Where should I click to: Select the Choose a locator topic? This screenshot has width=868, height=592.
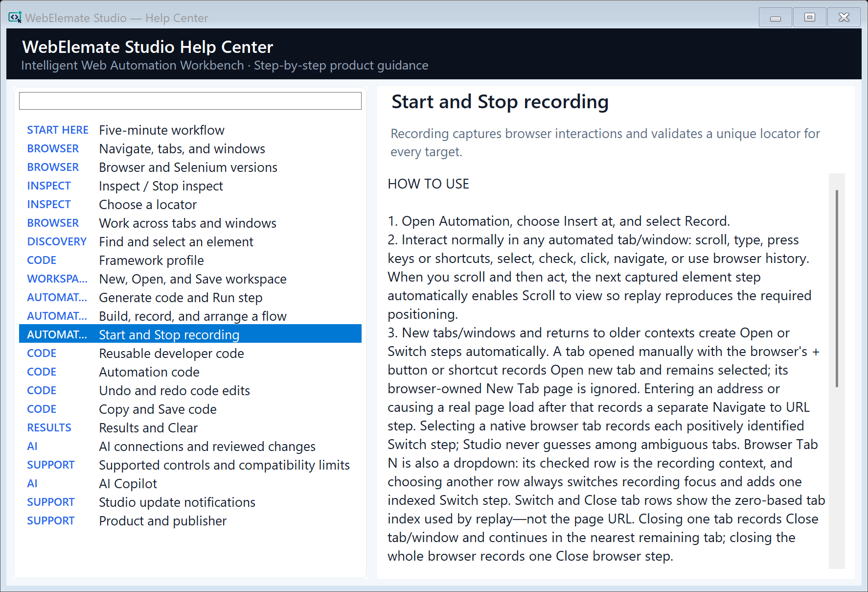(x=190, y=205)
